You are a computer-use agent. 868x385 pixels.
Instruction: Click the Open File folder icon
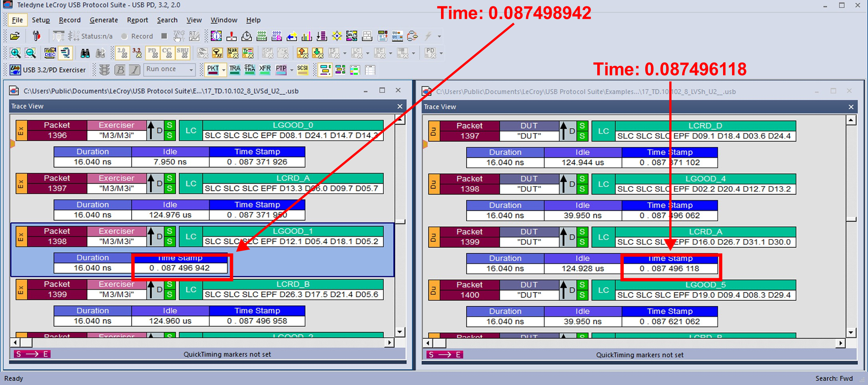click(x=15, y=36)
